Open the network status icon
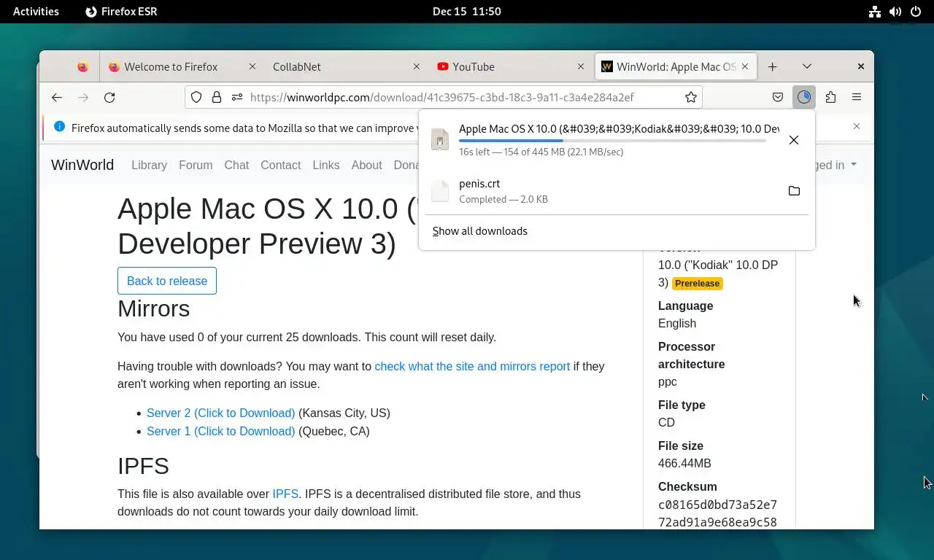Screen dimensions: 934x560 (x=875, y=11)
